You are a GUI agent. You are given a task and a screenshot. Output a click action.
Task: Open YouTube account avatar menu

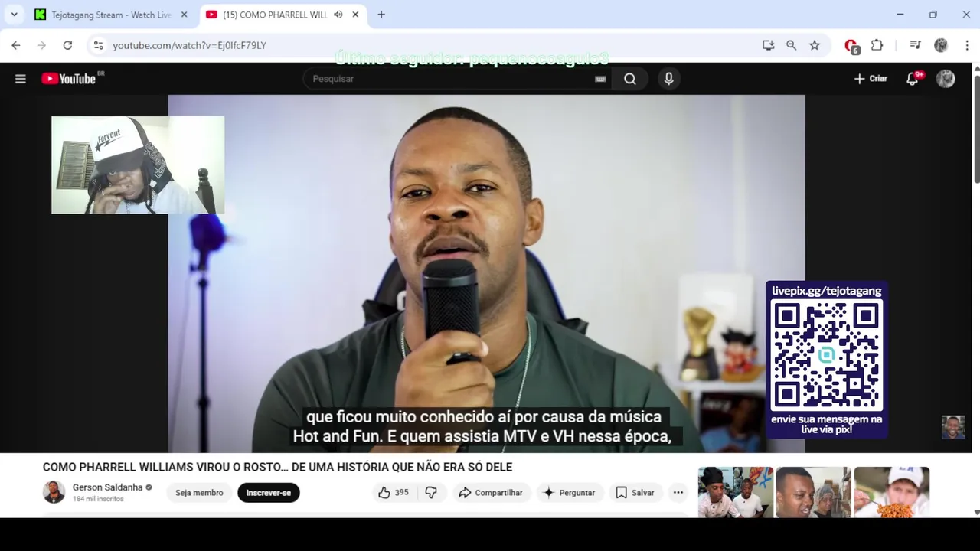[x=946, y=79]
